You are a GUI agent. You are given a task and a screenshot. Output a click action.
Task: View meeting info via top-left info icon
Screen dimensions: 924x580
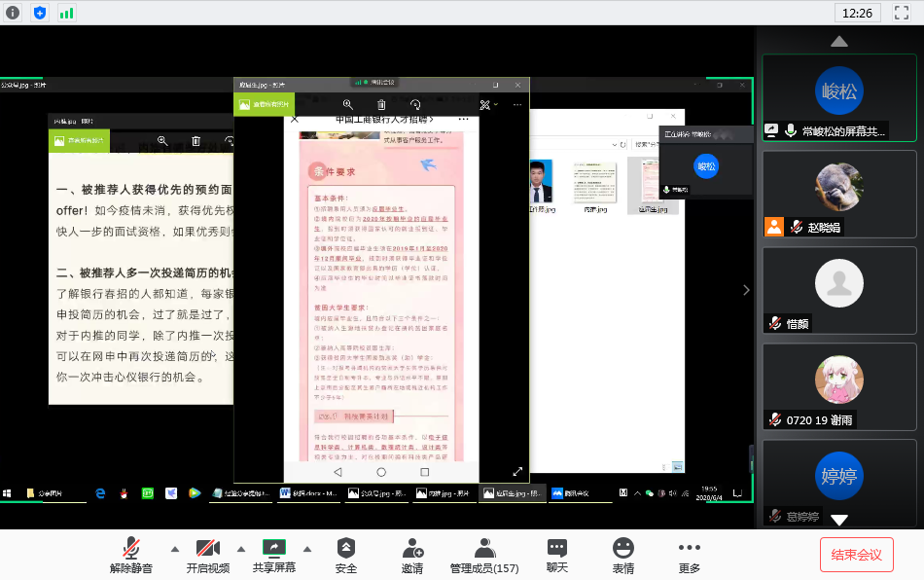(x=13, y=13)
